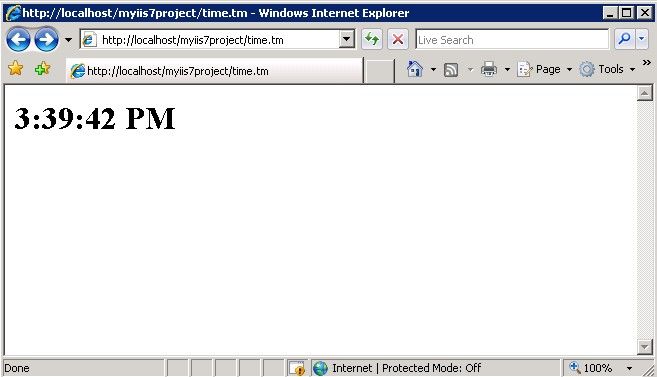Click the address bar URL field

coord(210,40)
